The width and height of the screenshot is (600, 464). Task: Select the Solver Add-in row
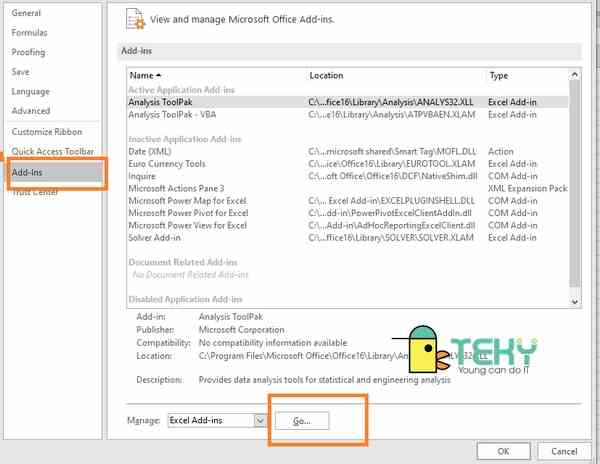347,238
